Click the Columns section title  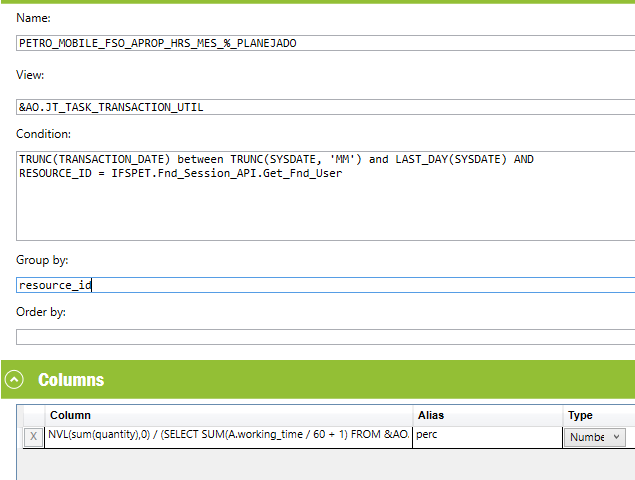[x=71, y=380]
